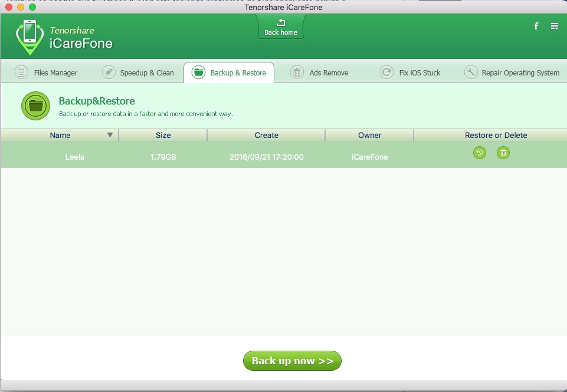Minimize the window with the yellow button
The width and height of the screenshot is (567, 392).
[x=21, y=7]
